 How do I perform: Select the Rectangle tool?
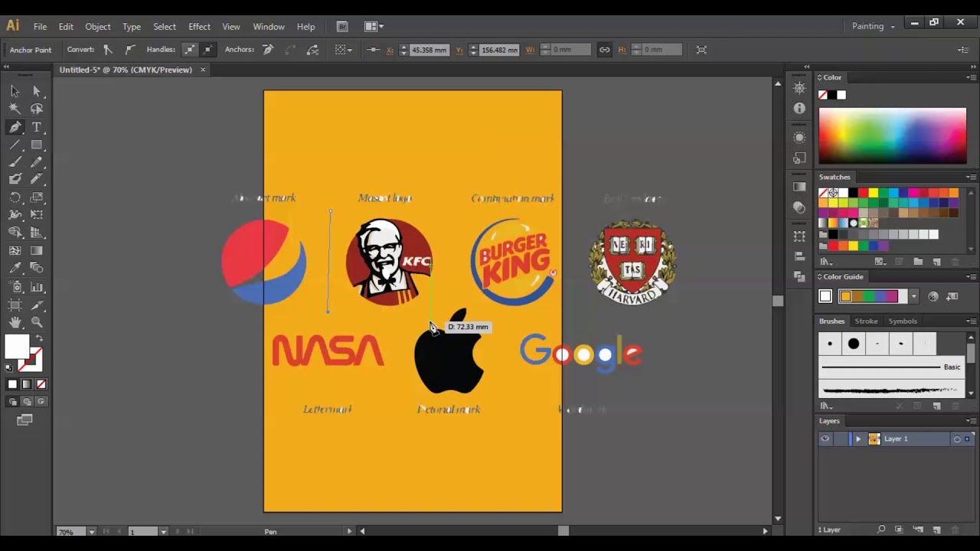pyautogui.click(x=36, y=145)
